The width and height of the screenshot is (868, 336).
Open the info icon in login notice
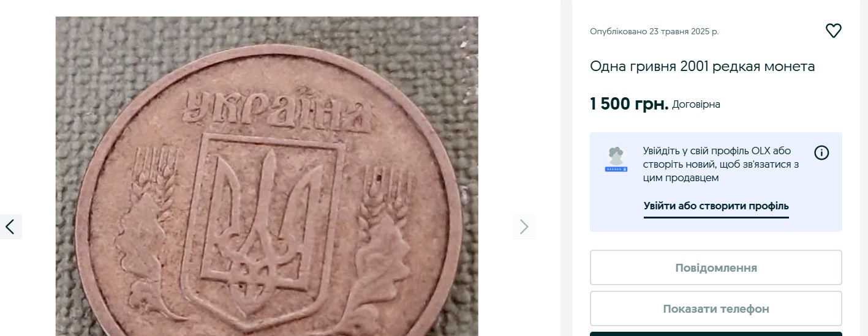821,152
